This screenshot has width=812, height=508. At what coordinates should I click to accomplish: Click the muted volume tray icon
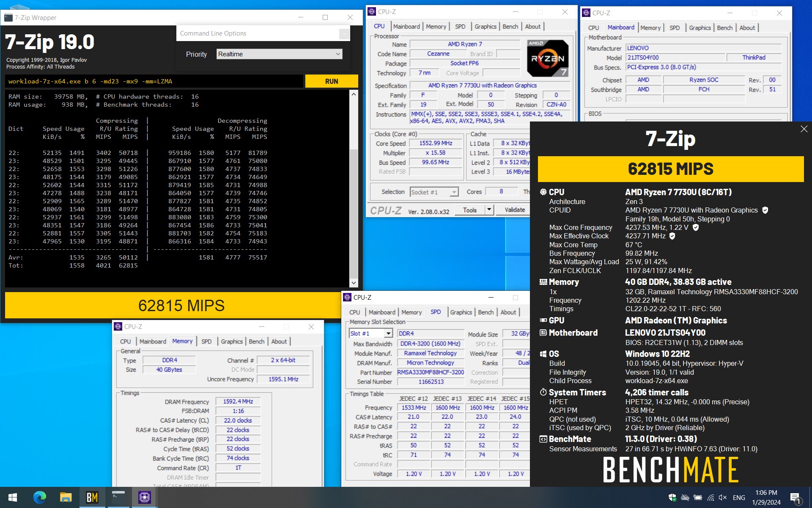[723, 497]
